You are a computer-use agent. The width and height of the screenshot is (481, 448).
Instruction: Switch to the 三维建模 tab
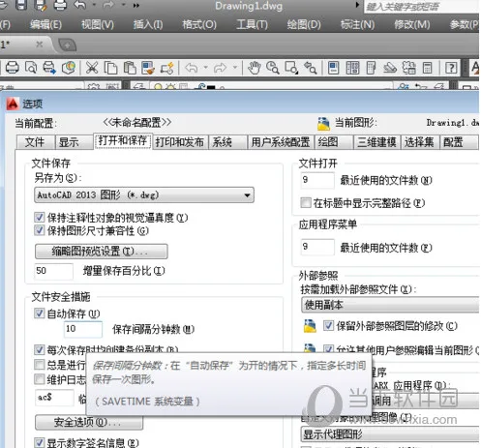point(376,142)
